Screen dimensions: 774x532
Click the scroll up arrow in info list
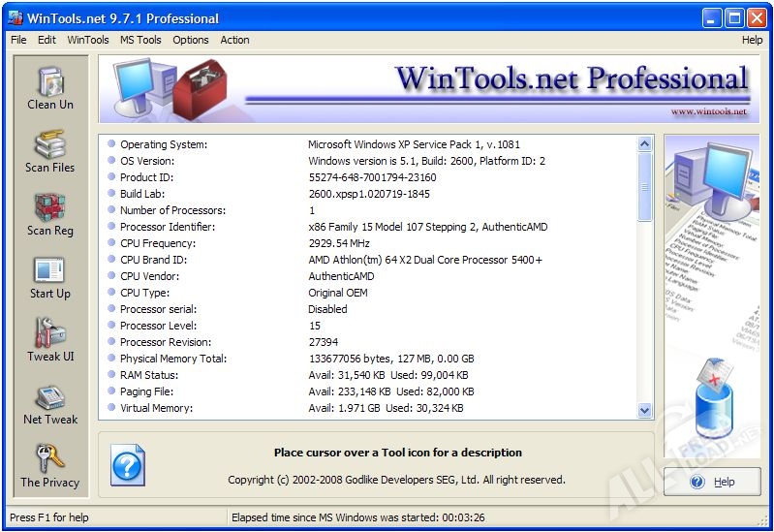pos(645,144)
